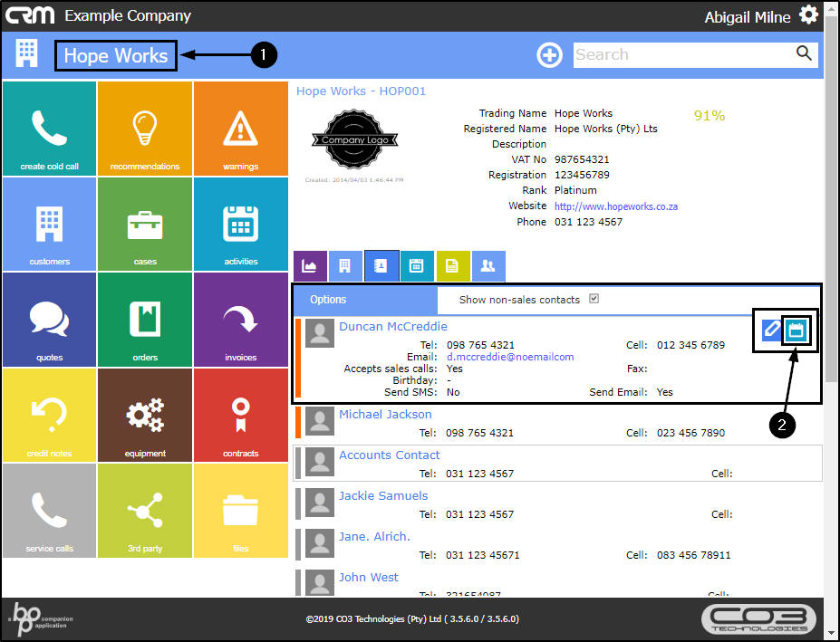Open the cases tile
The image size is (840, 642).
[x=145, y=224]
